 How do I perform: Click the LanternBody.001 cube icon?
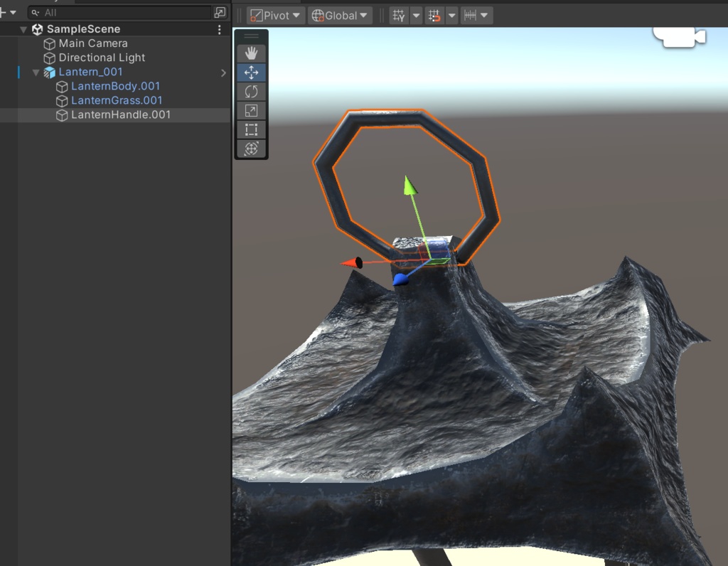[62, 87]
